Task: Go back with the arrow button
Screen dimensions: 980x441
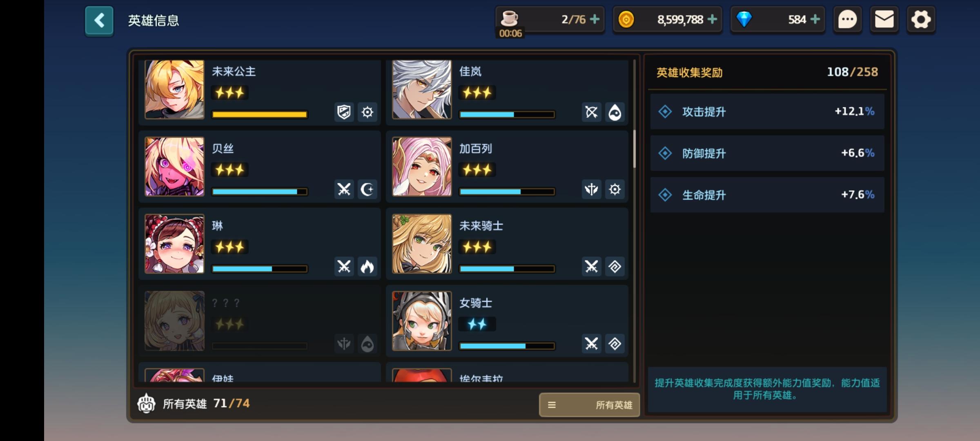Action: point(99,20)
